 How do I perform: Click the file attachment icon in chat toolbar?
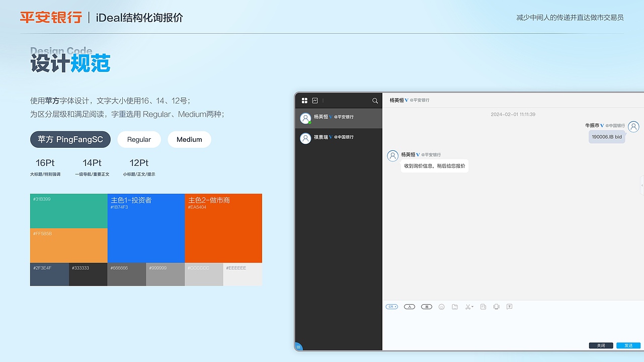(455, 307)
